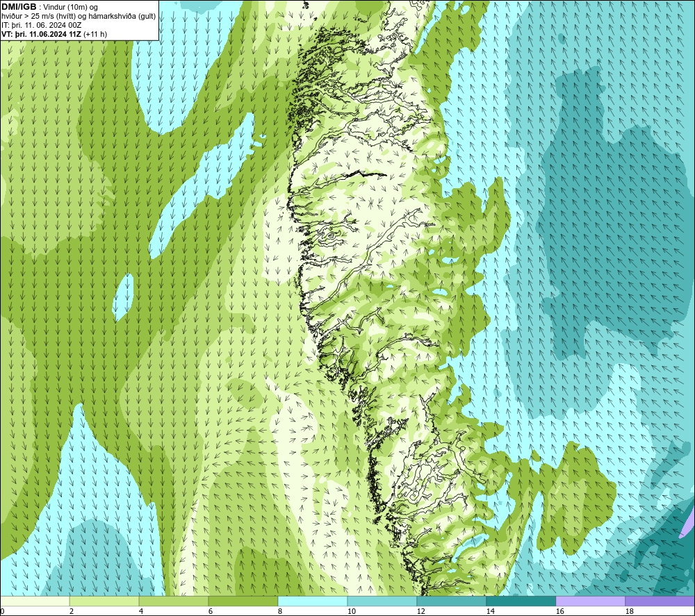The width and height of the screenshot is (695, 616).
Task: Click the scale label '16'
Action: (x=559, y=611)
